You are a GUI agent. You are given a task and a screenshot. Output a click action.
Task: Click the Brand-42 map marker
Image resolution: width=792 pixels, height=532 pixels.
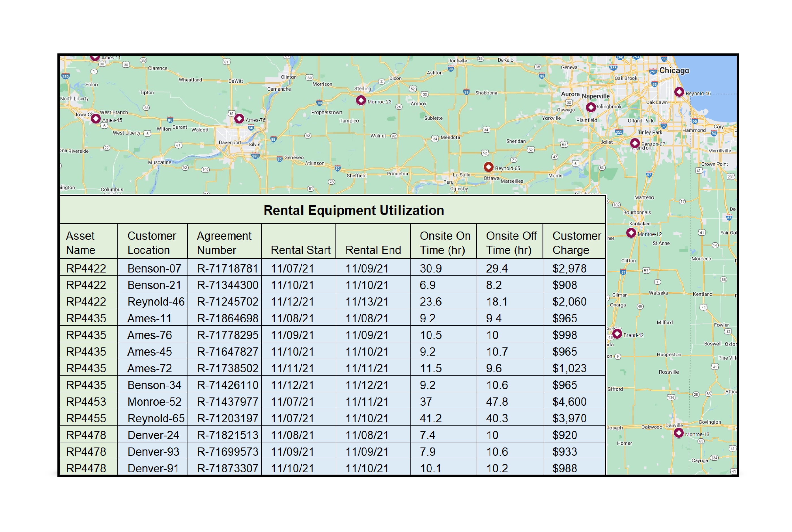coord(617,334)
